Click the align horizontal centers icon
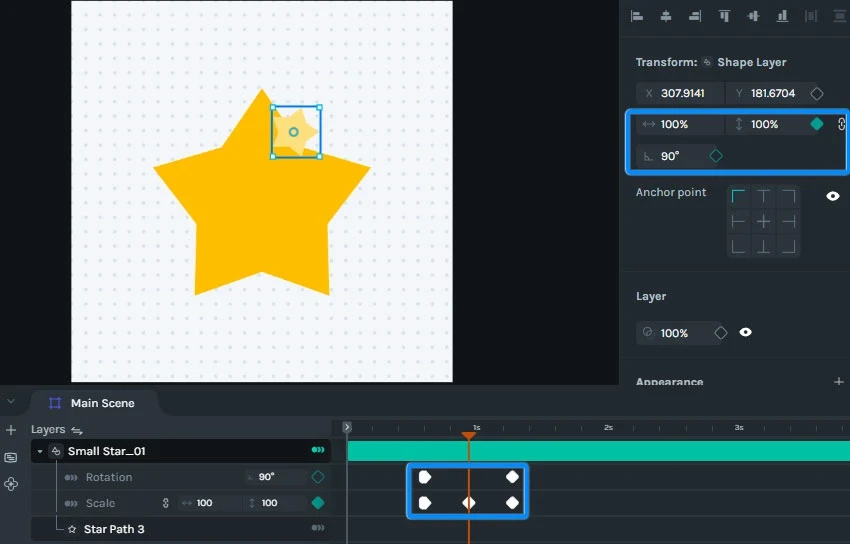The height and width of the screenshot is (544, 850). (x=666, y=16)
